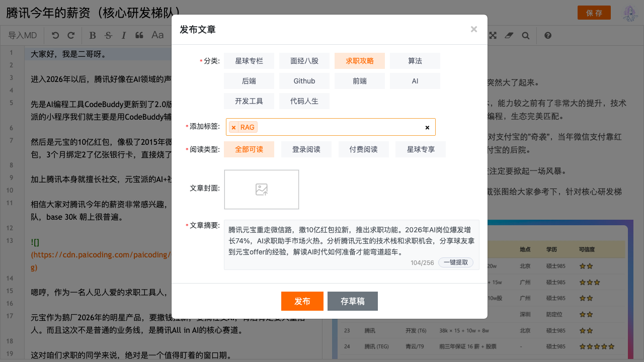Open the help question mark icon
Viewport: 644px width, 362px height.
point(548,36)
